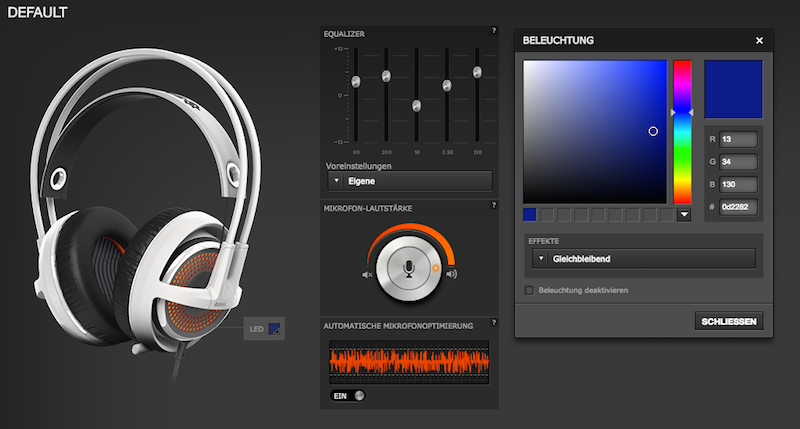This screenshot has height=429, width=800.
Task: Open the Voreinstellungen Eigene dropdown
Action: coord(410,181)
